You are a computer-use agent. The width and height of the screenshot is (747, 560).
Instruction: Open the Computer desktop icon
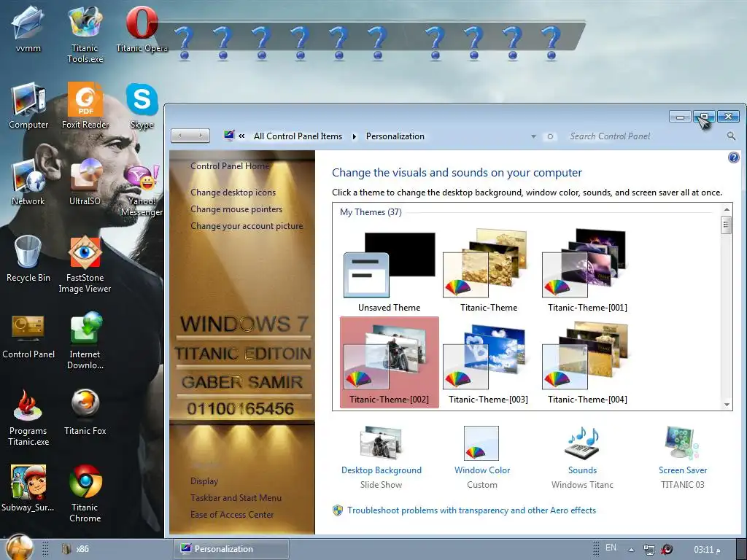[28, 106]
